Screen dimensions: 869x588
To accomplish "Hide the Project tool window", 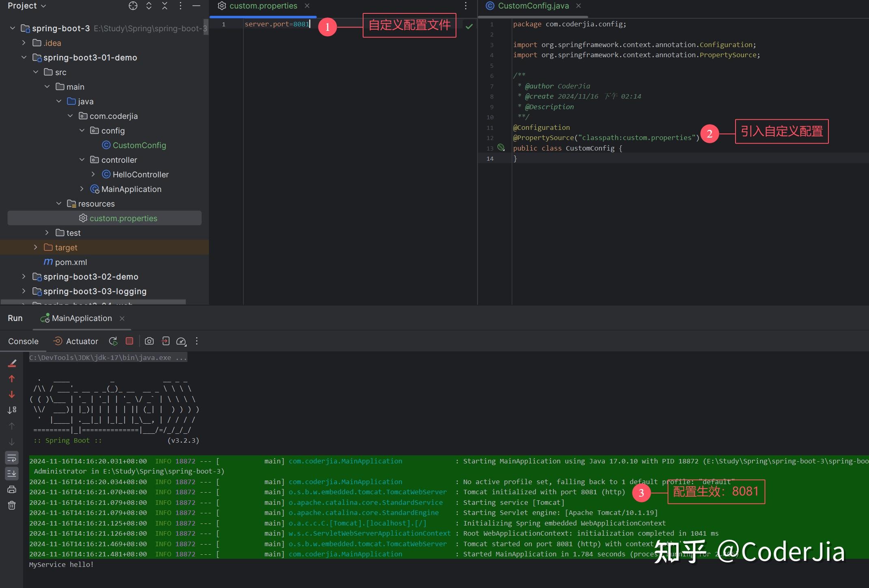I will [196, 6].
